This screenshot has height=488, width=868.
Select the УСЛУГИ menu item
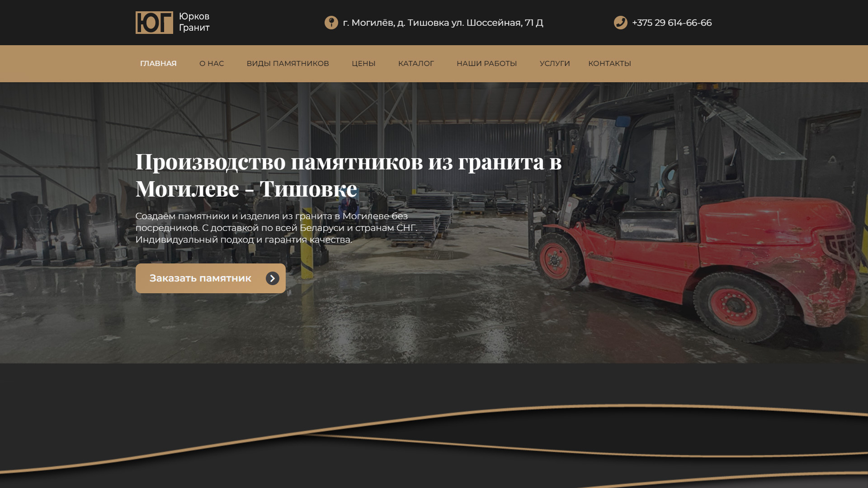point(555,64)
